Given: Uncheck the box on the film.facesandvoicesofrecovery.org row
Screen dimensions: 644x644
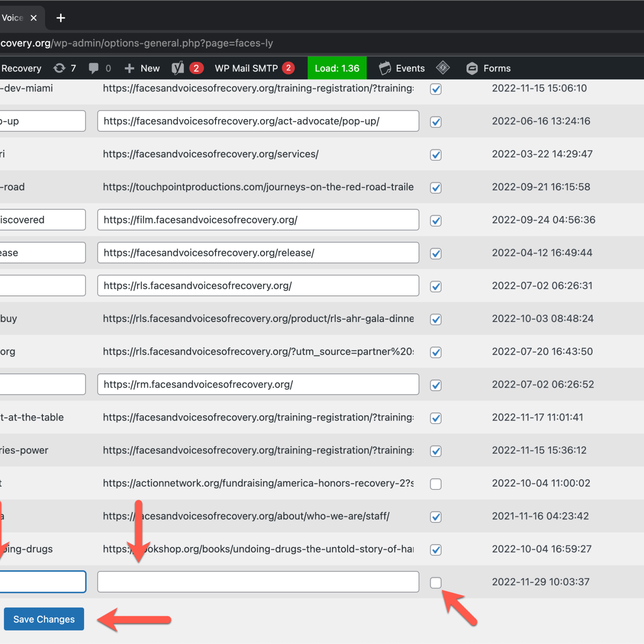Looking at the screenshot, I should (x=436, y=221).
